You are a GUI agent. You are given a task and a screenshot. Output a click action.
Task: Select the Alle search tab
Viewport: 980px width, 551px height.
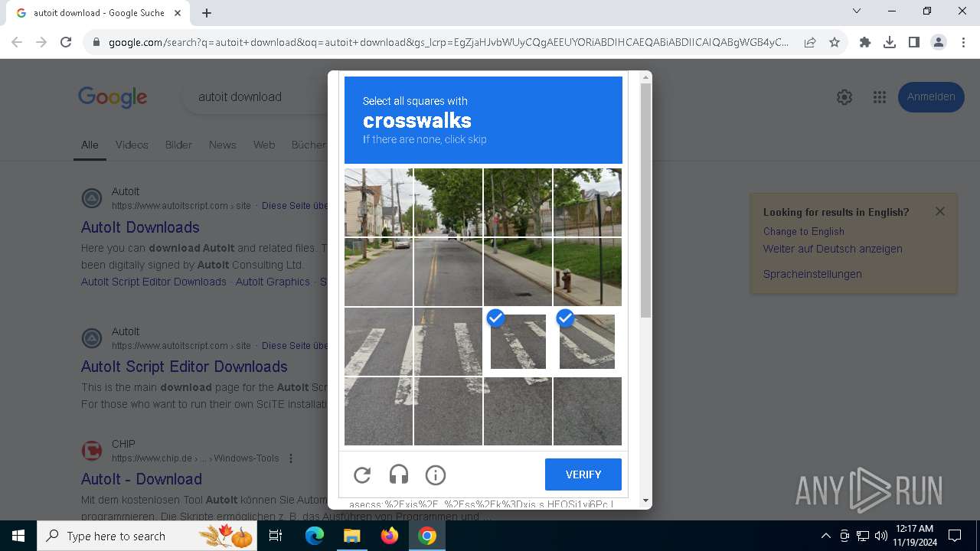[x=90, y=145]
